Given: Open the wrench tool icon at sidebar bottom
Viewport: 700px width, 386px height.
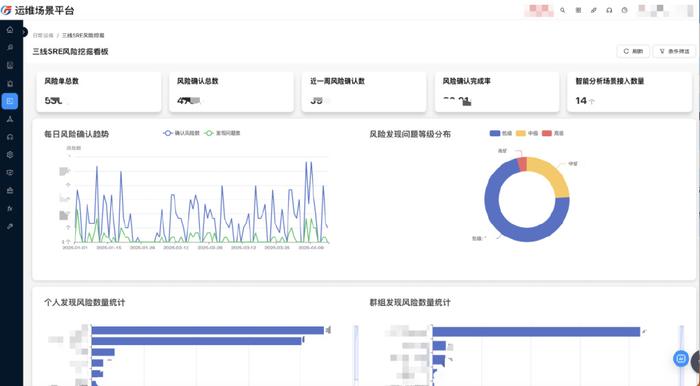Looking at the screenshot, I should 10,226.
